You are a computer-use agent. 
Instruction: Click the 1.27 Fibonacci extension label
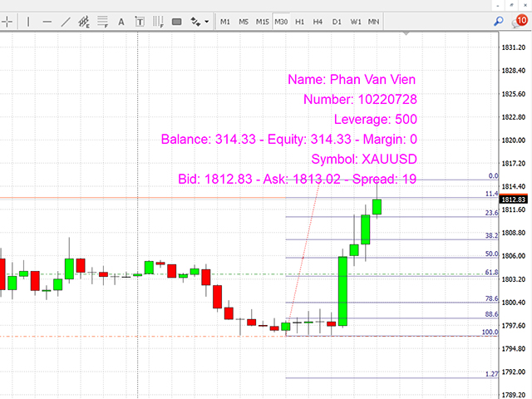(x=491, y=374)
